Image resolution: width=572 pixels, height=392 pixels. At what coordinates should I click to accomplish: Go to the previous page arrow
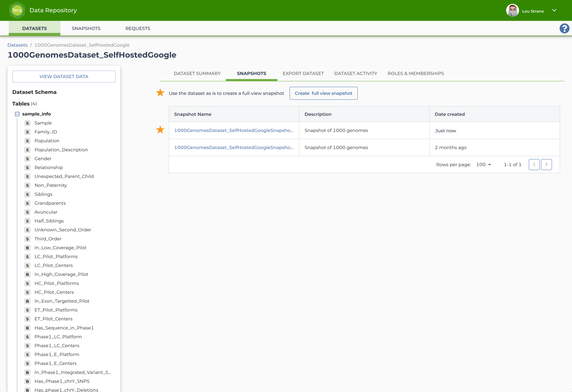point(534,165)
